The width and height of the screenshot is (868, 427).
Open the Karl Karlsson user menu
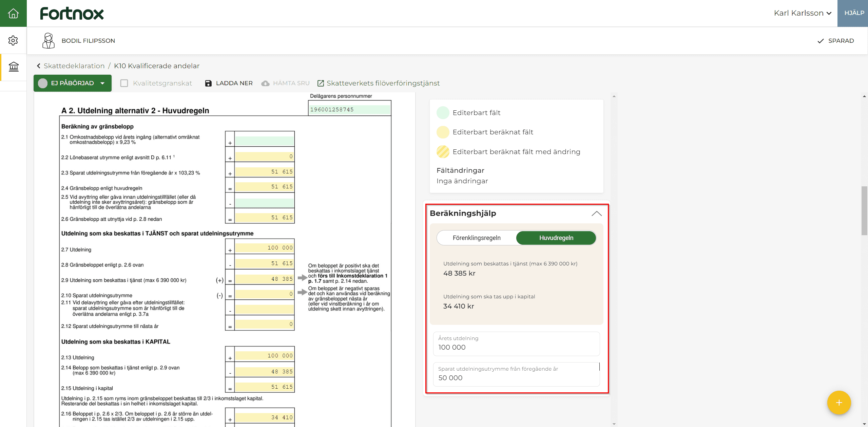(803, 13)
